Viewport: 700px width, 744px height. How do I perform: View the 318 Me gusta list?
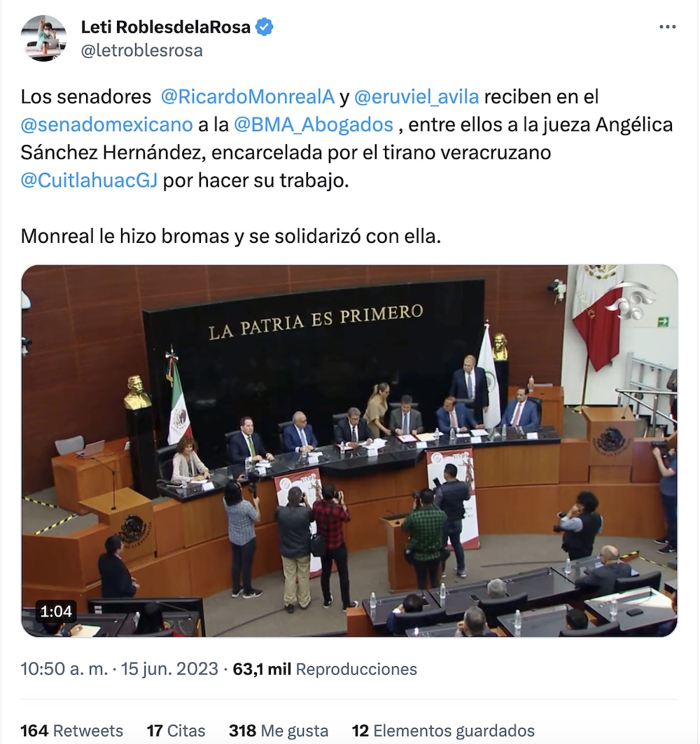click(x=279, y=731)
